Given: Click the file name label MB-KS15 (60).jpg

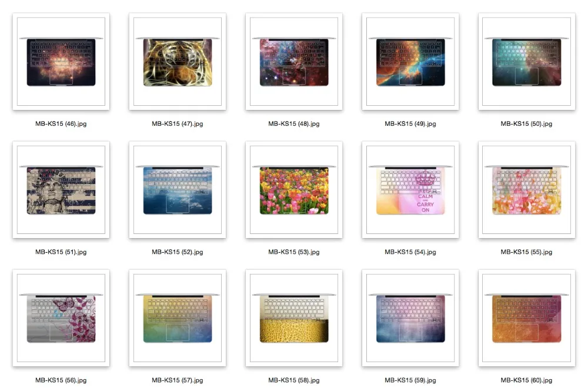Looking at the screenshot, I should coord(526,380).
